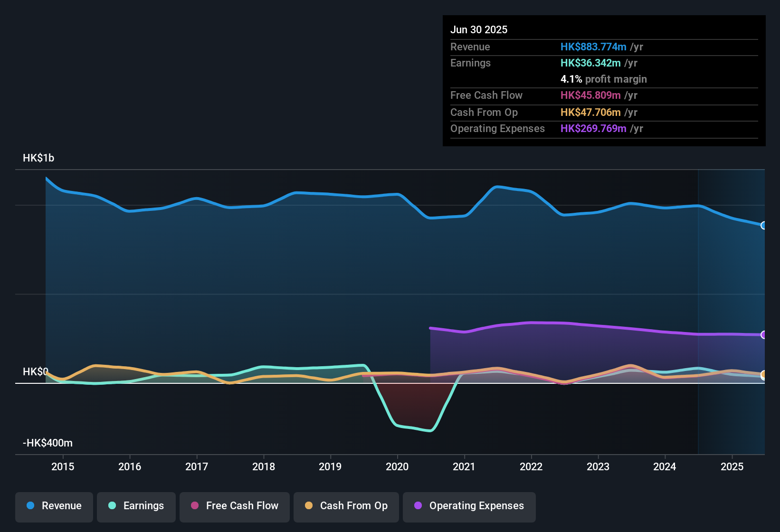Click the teal Earnings legend dot icon
This screenshot has height=532, width=780.
[112, 506]
